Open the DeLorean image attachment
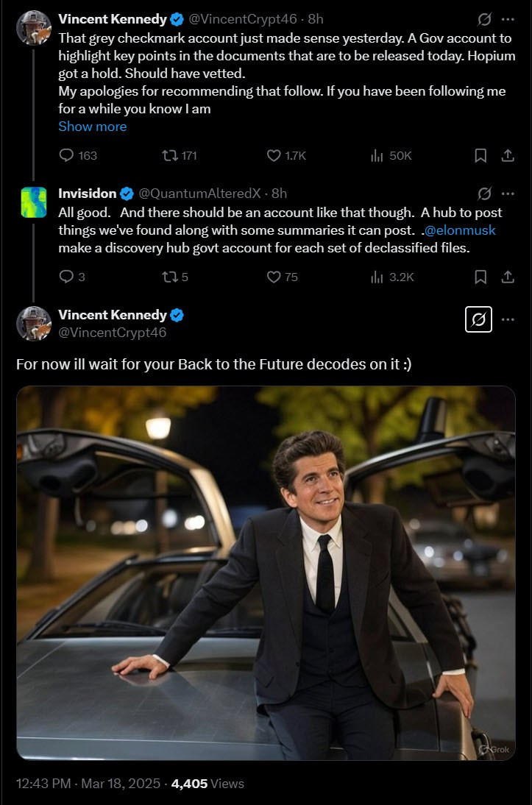This screenshot has height=805, width=532. pyautogui.click(x=266, y=572)
